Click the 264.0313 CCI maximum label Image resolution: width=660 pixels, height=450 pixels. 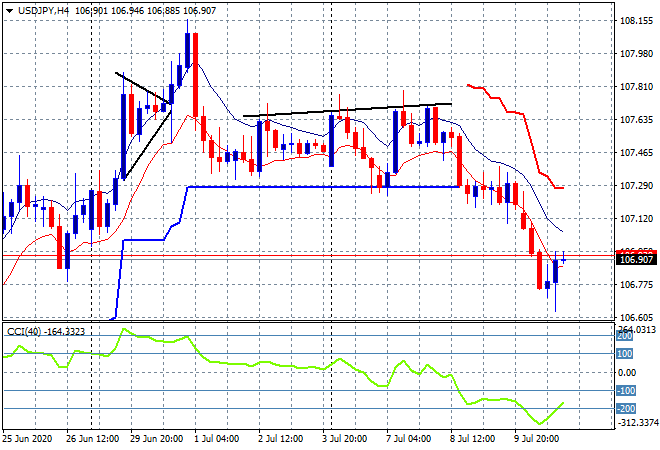coord(636,329)
